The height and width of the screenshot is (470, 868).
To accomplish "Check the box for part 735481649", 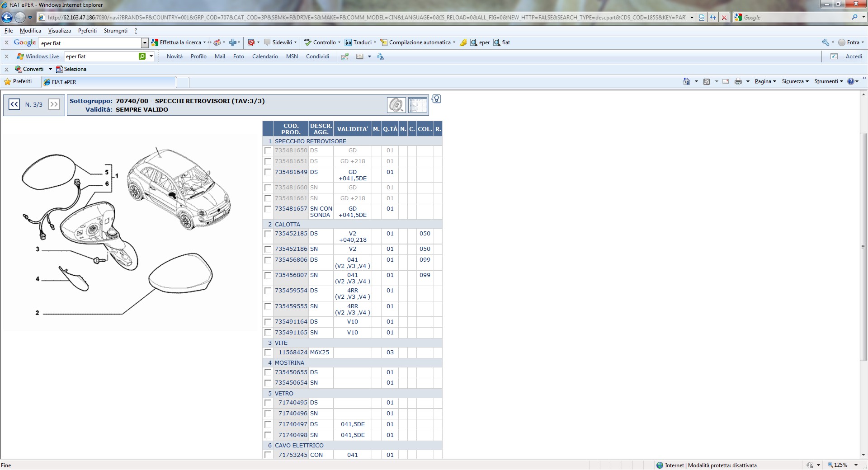I will point(268,172).
